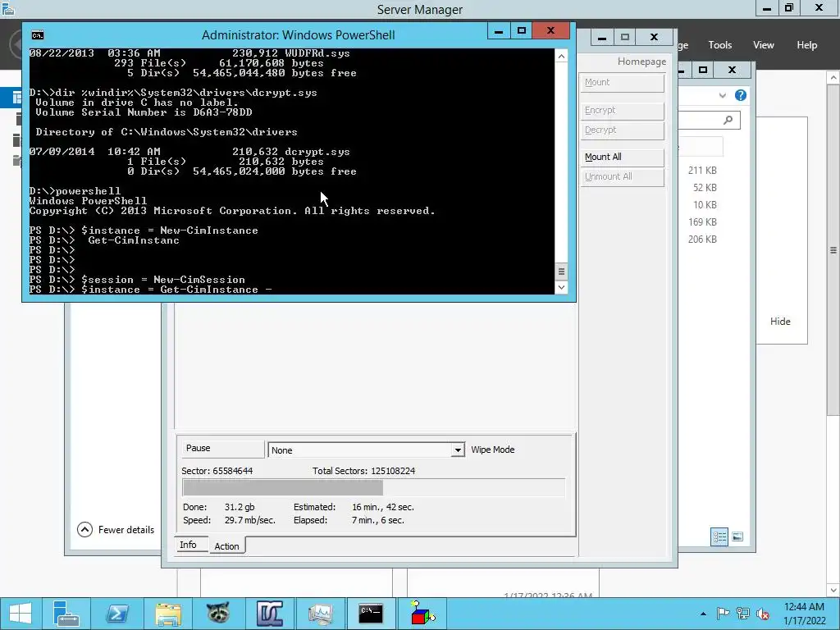The width and height of the screenshot is (840, 630).
Task: Open the View menu in Server Manager
Action: tap(763, 45)
